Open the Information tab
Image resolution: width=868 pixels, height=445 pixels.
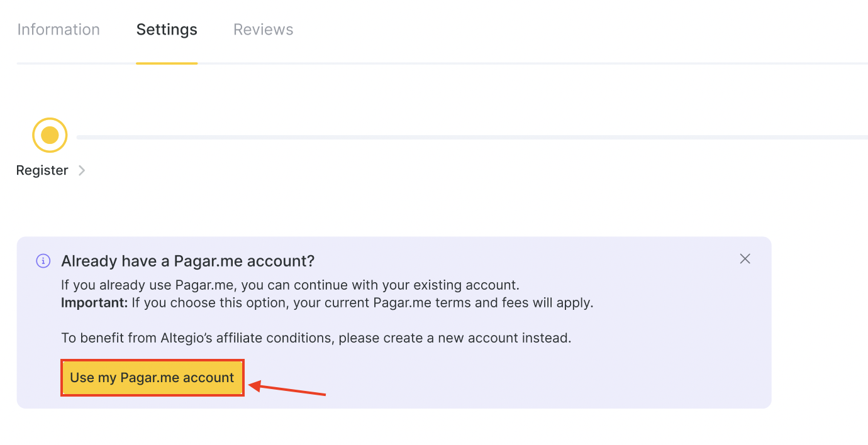(58, 30)
